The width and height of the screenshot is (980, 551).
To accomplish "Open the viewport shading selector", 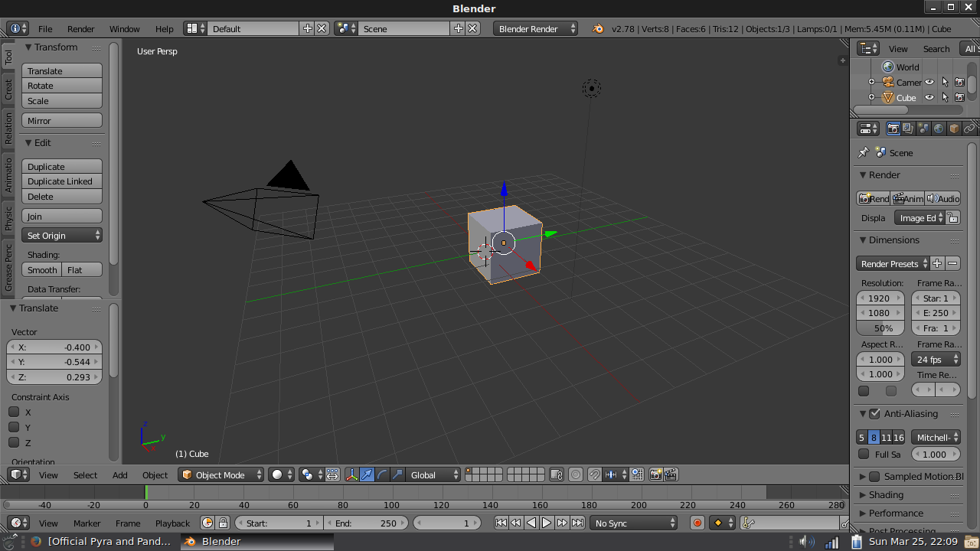I will [281, 474].
